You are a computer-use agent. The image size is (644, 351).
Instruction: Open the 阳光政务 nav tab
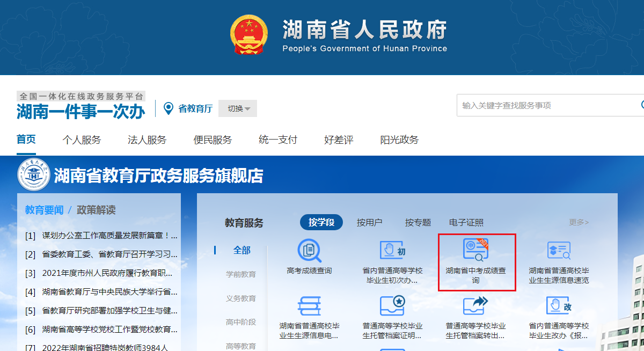pos(399,140)
